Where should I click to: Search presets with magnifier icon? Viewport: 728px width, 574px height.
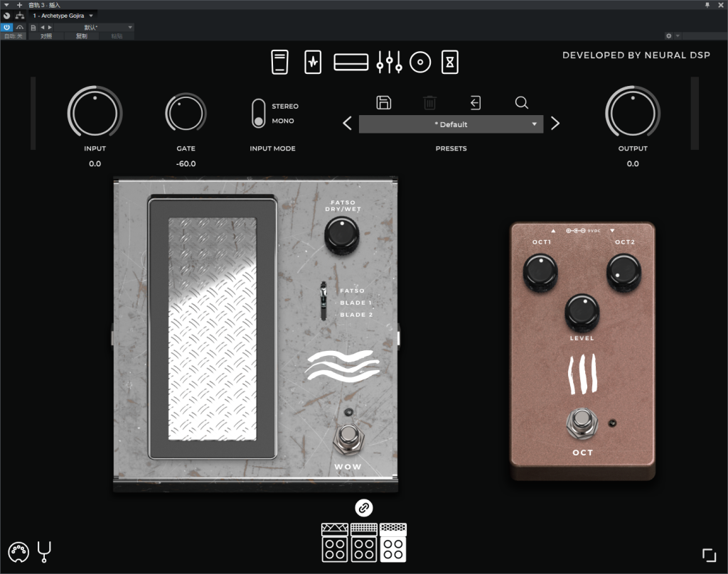(521, 102)
